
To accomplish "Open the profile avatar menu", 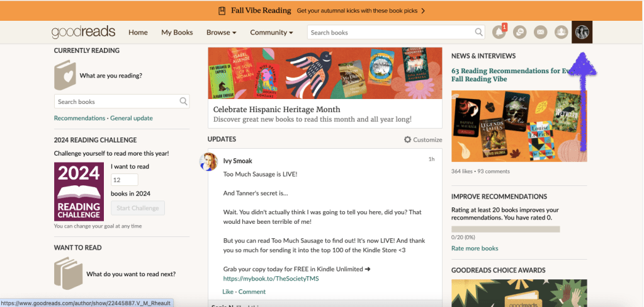I will tap(582, 32).
